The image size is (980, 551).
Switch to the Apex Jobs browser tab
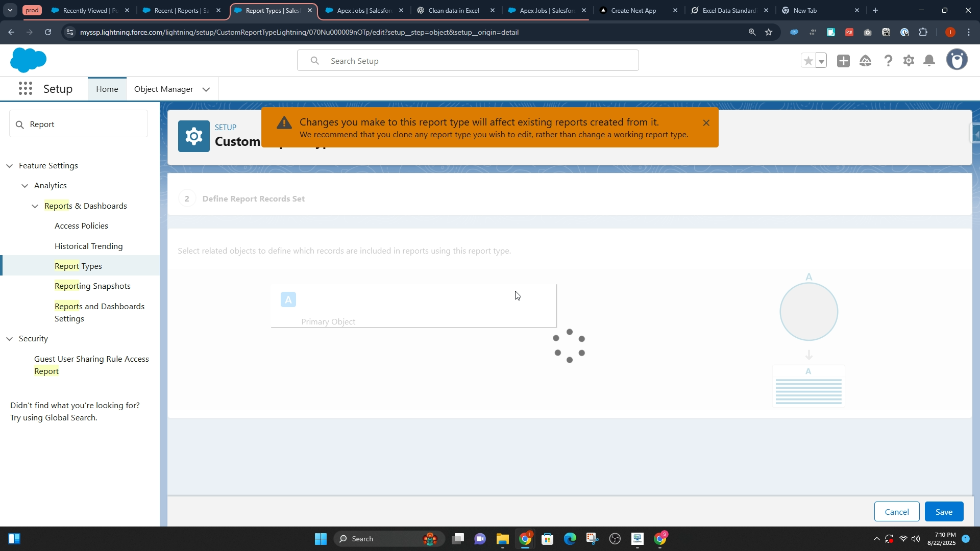pyautogui.click(x=363, y=10)
